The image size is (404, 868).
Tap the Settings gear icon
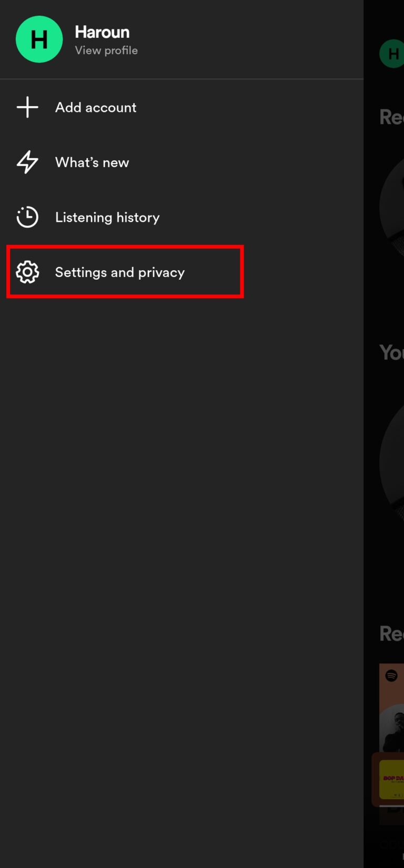click(x=27, y=272)
